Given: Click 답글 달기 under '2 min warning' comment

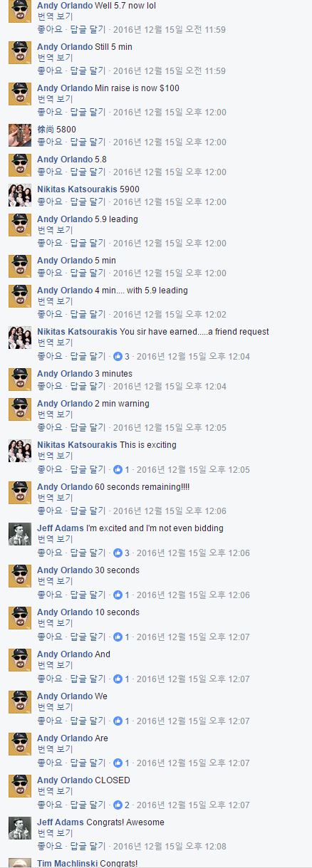Looking at the screenshot, I should [x=88, y=427].
